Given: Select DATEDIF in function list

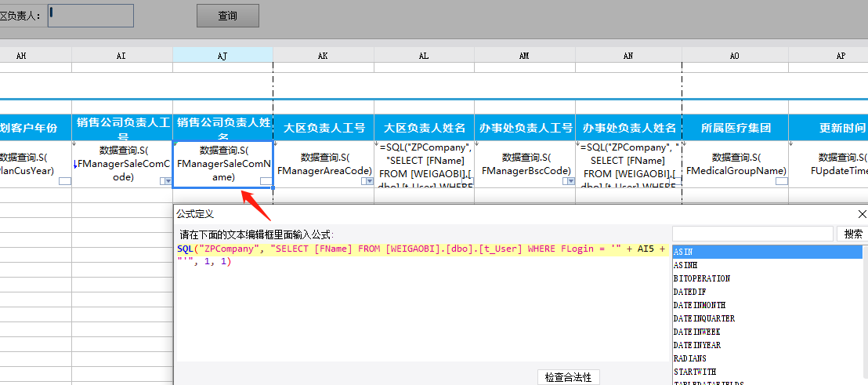Looking at the screenshot, I should click(x=768, y=292).
